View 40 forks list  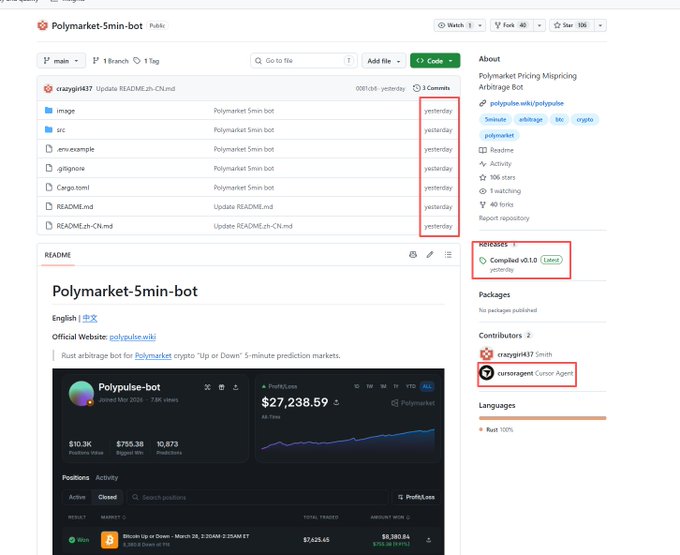click(x=497, y=204)
